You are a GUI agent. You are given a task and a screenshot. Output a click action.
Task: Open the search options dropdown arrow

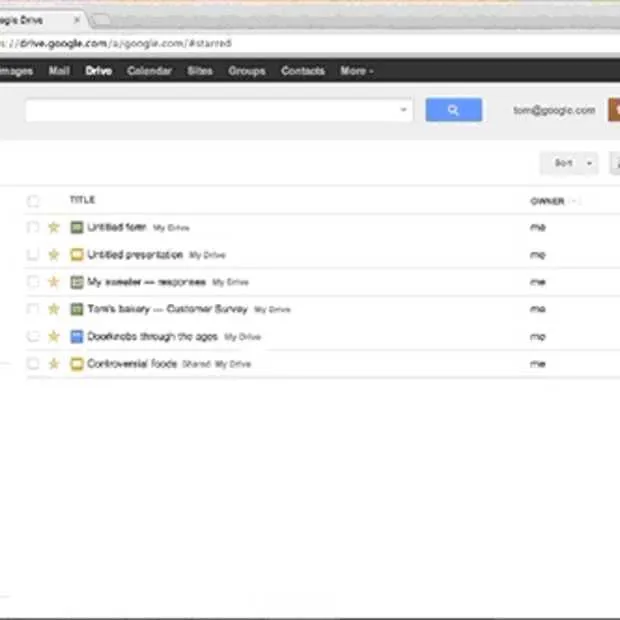[403, 110]
